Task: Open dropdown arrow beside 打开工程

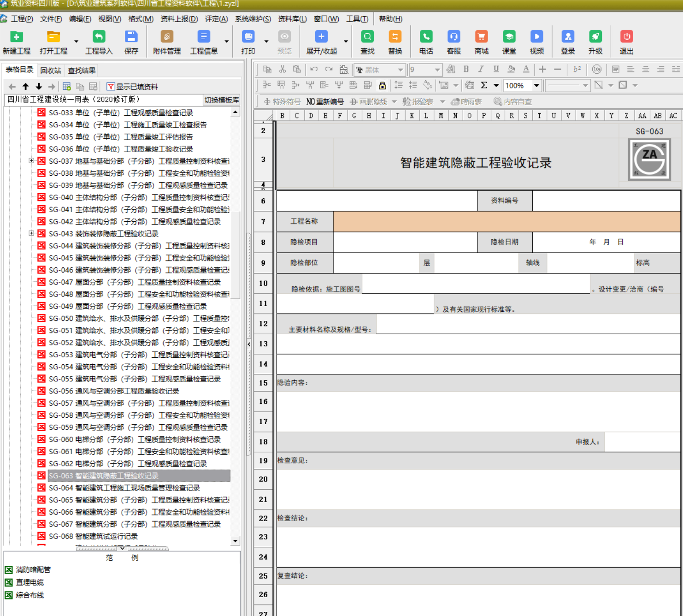Action: click(x=76, y=41)
